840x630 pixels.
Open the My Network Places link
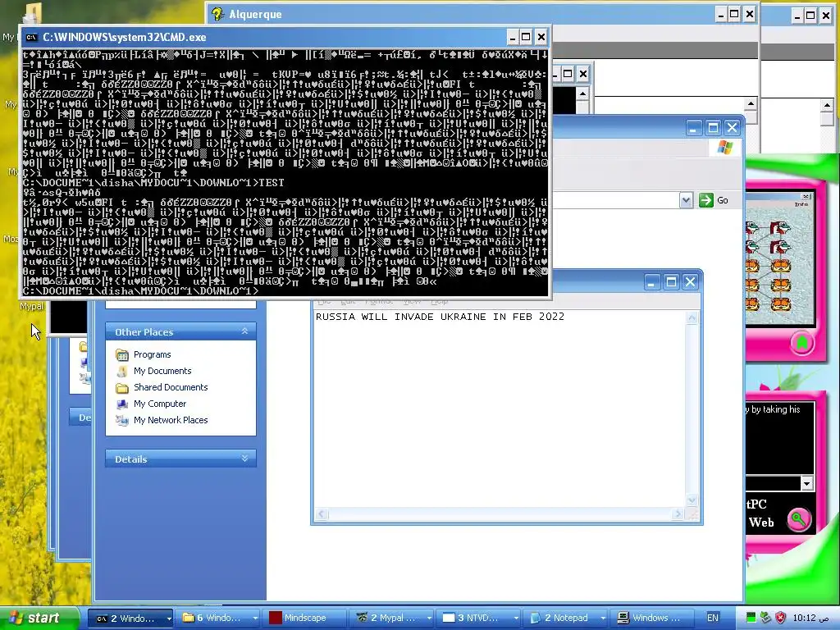(x=171, y=421)
